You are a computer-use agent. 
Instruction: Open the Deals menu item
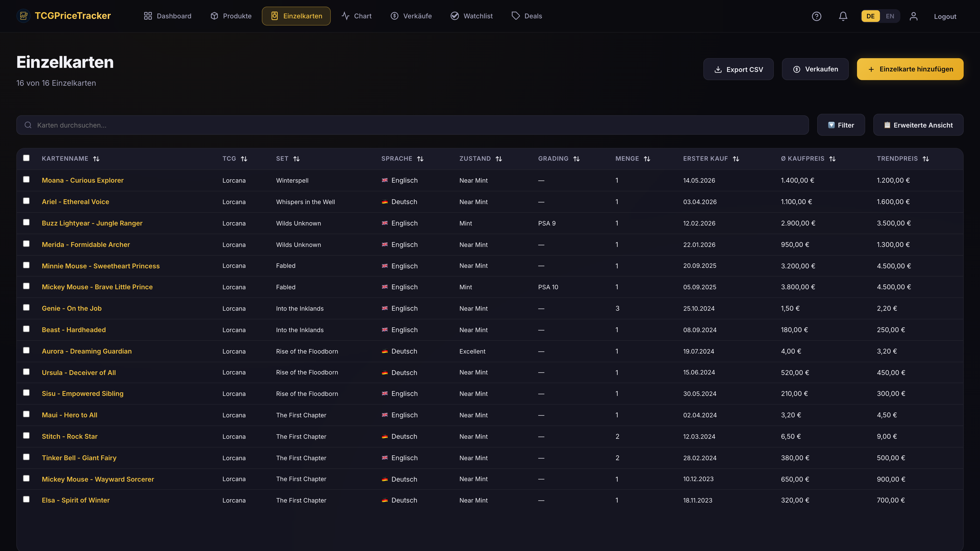pyautogui.click(x=526, y=16)
